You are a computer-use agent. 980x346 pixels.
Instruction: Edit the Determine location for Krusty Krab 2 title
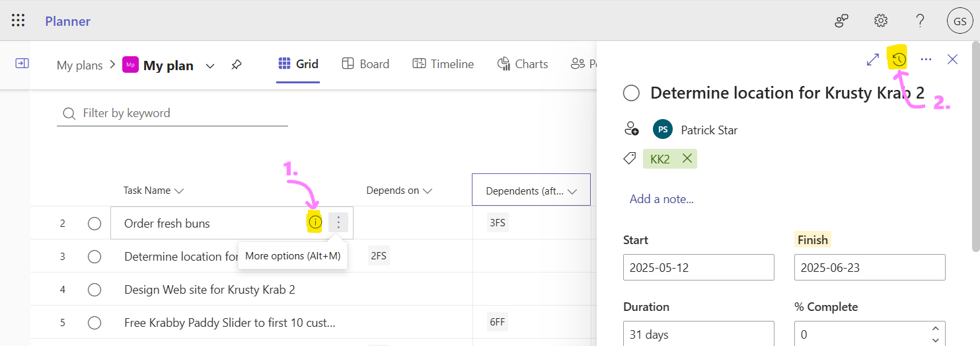click(x=788, y=93)
